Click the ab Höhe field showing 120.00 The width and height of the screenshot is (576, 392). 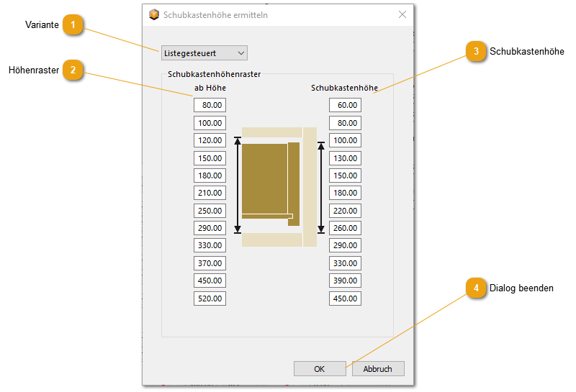click(210, 140)
